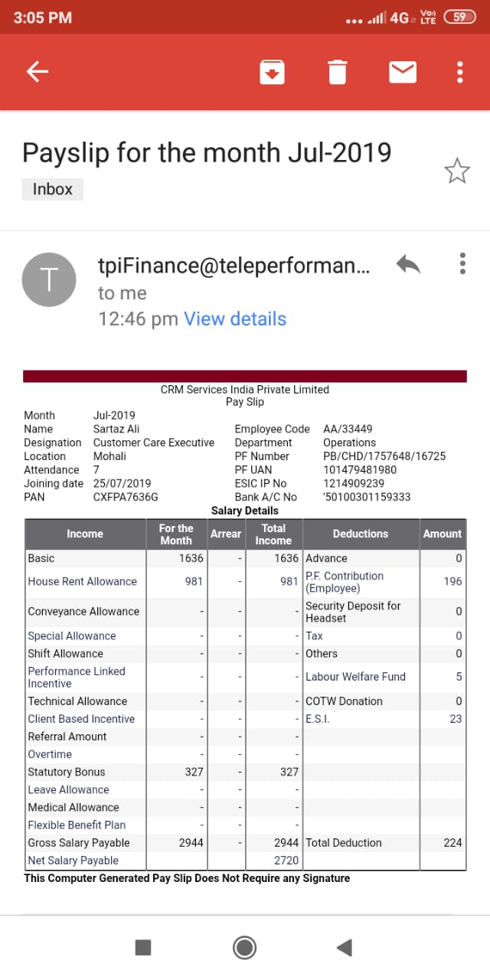Tap the Inbox label chip
The height and width of the screenshot is (980, 490).
coord(52,189)
